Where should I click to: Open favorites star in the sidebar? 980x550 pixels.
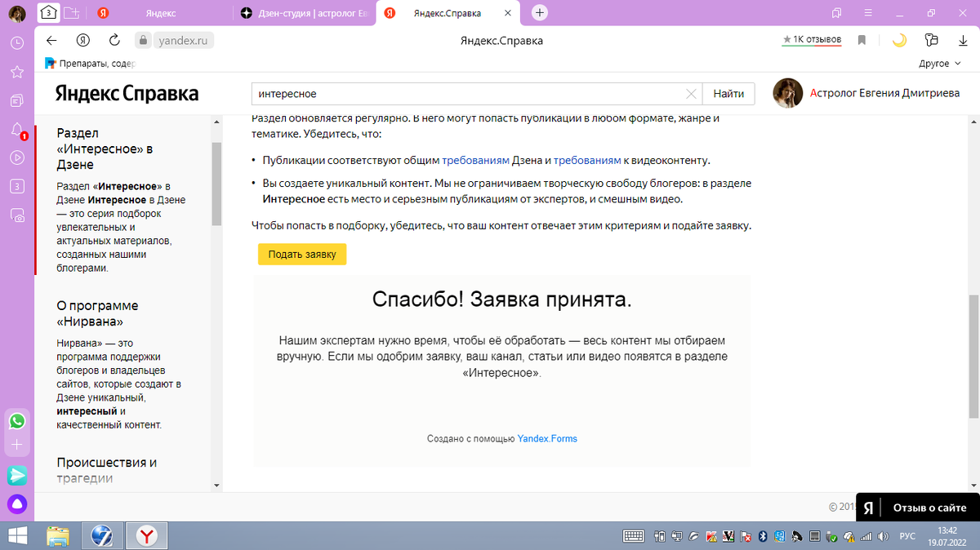click(x=16, y=72)
